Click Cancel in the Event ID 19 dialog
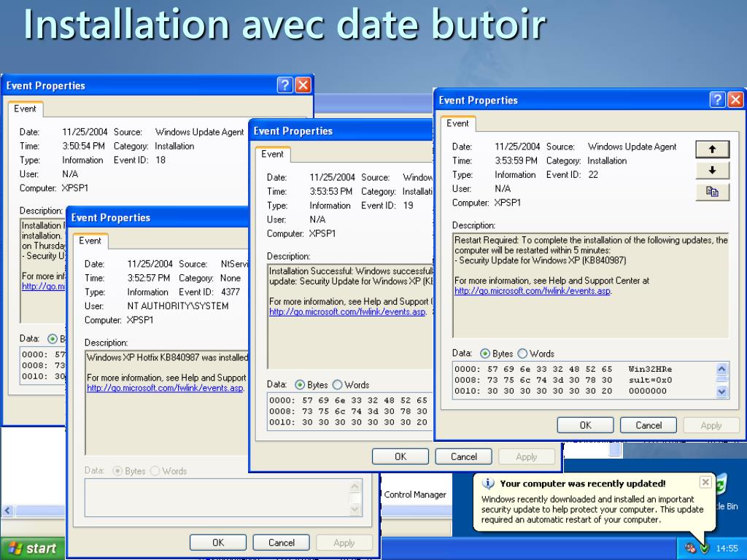Screen dimensions: 747x560 coord(463,456)
